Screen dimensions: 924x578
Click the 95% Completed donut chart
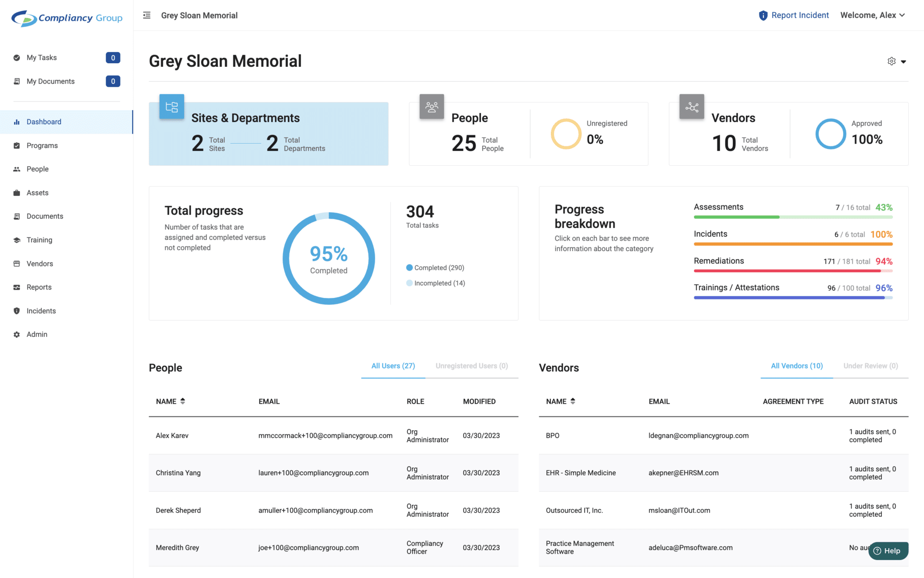point(328,259)
